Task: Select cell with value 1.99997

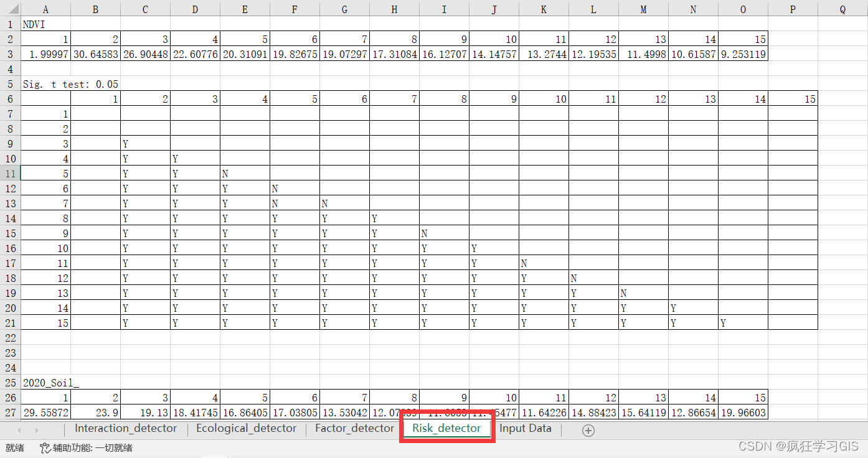Action: click(46, 54)
